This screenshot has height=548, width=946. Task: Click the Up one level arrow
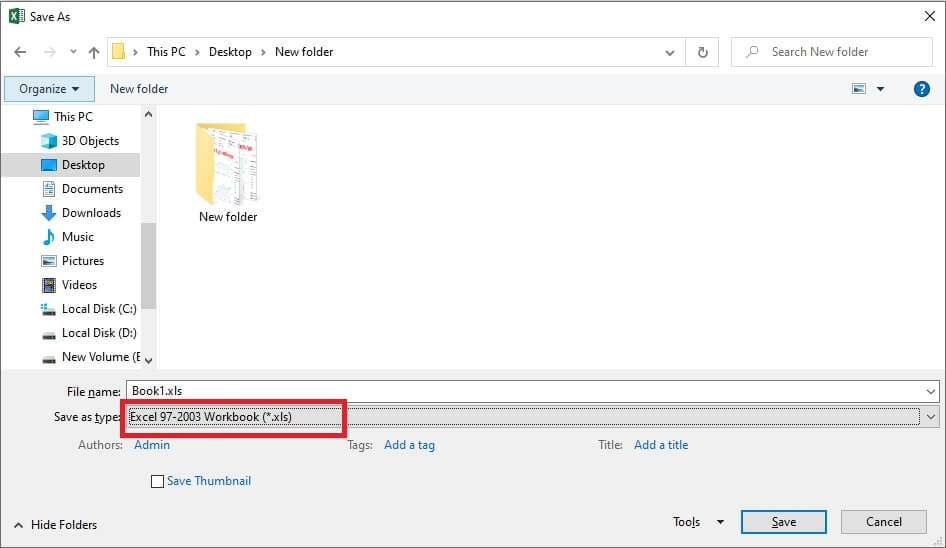pos(94,52)
